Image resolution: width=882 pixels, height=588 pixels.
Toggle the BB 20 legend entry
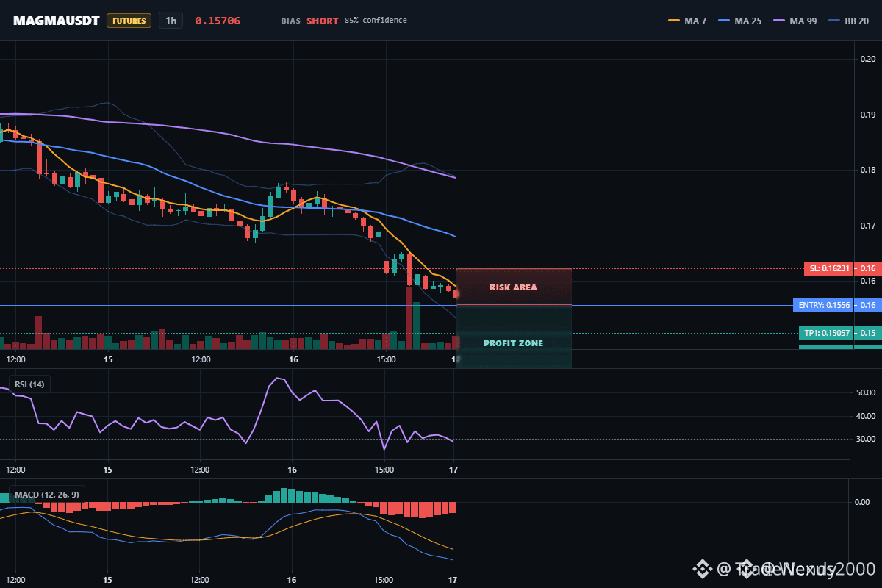pyautogui.click(x=848, y=21)
